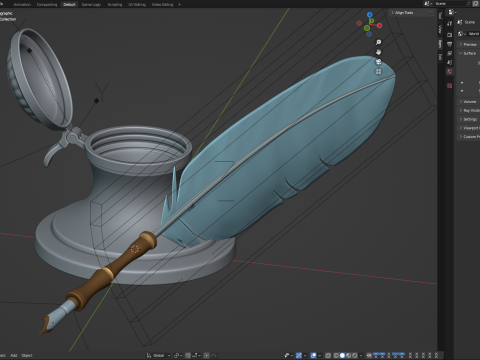480x360 pixels.
Task: Open the View sidebar tab
Action: click(x=440, y=29)
